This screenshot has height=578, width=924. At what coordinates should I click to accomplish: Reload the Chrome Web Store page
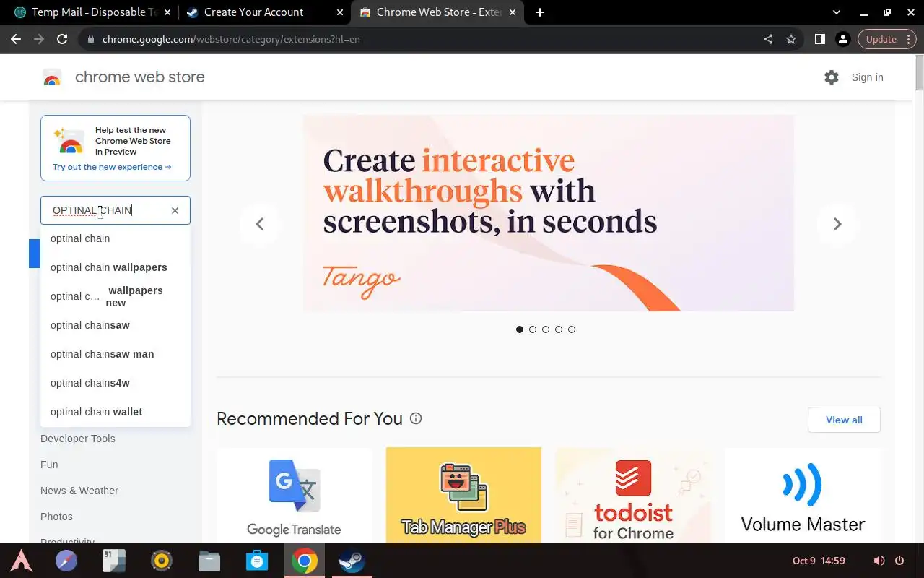[x=62, y=39]
